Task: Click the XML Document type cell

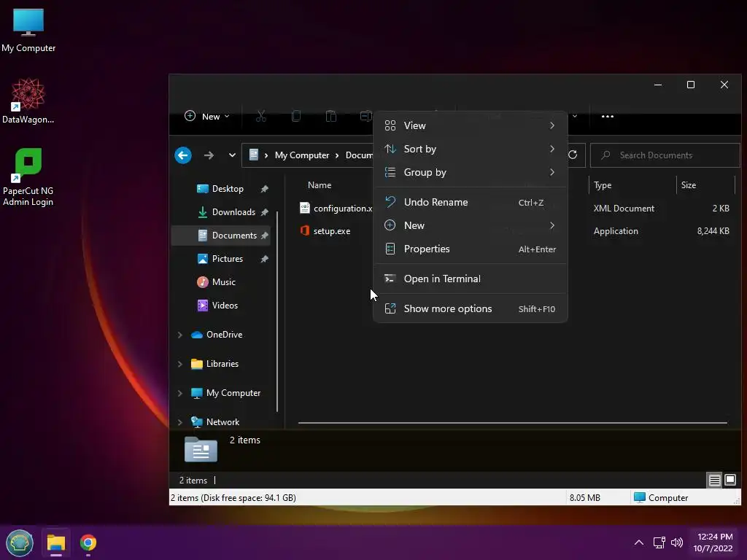Action: [x=624, y=208]
